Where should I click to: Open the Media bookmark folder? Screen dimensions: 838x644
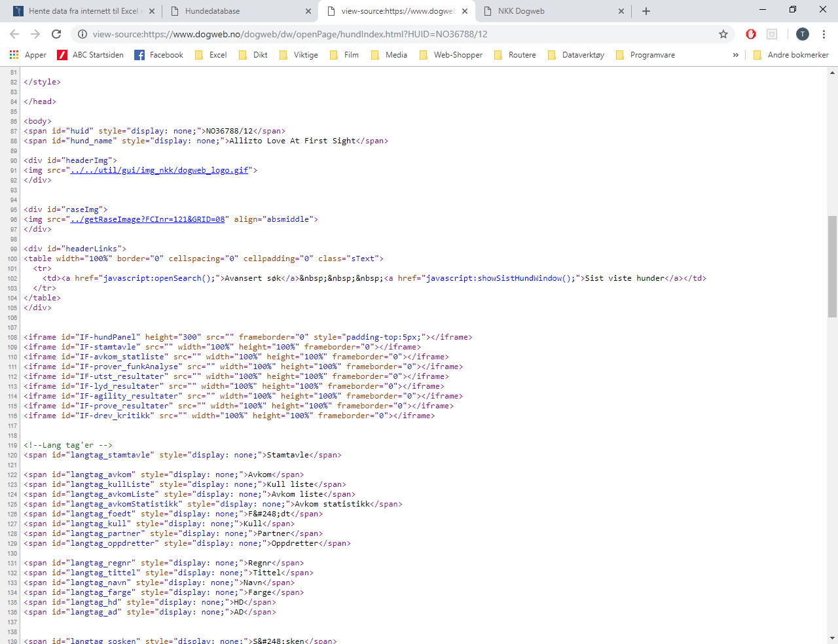pyautogui.click(x=389, y=55)
